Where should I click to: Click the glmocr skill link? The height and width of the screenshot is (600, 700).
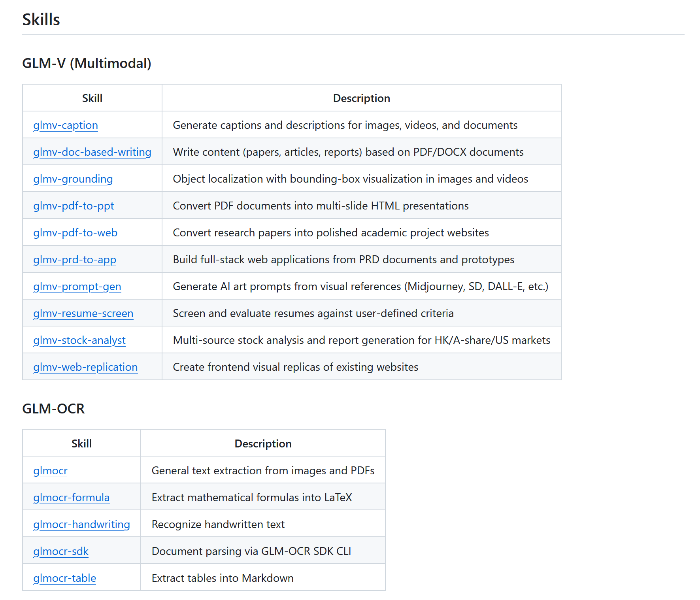(50, 471)
